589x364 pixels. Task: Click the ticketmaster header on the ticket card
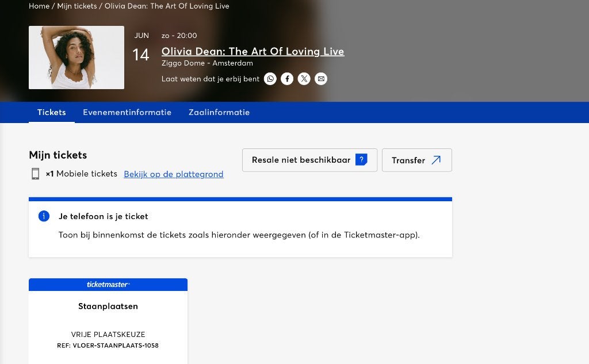point(108,285)
